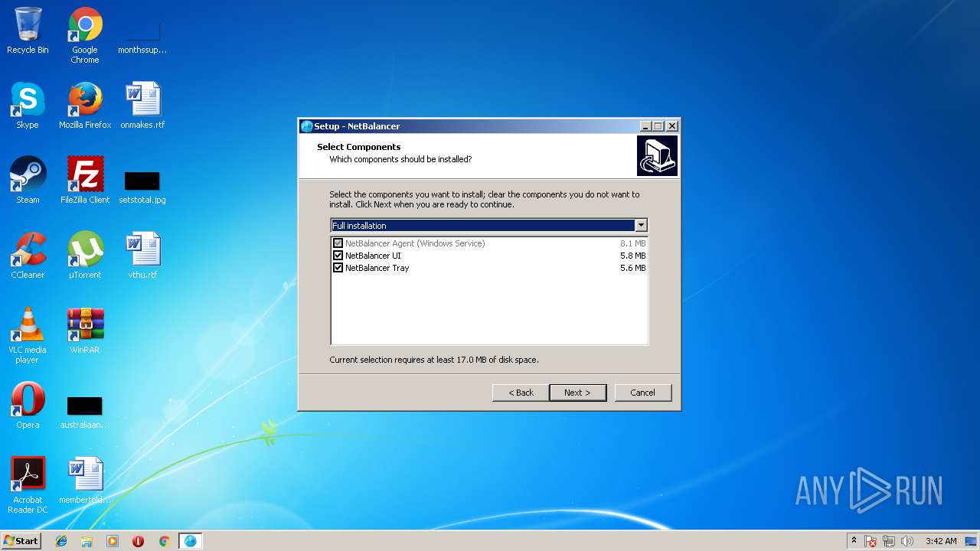Open Internet Explorer from the taskbar
This screenshot has width=980, height=551.
tap(61, 541)
